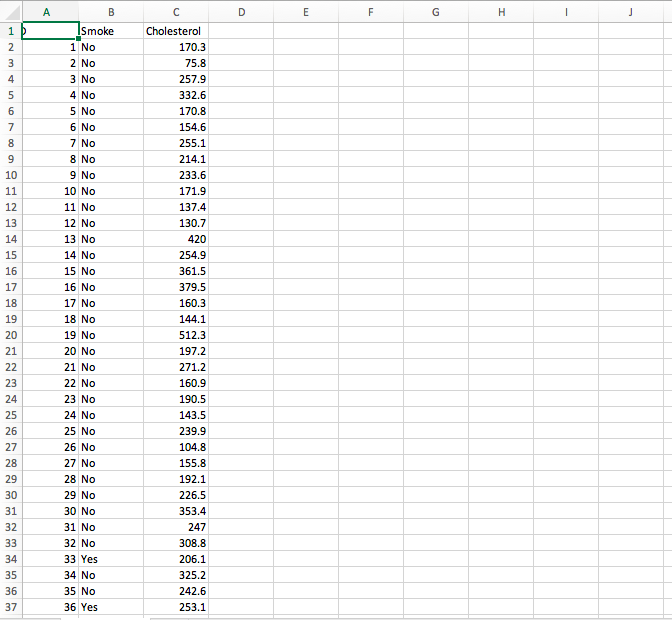The width and height of the screenshot is (672, 620).
Task: Select the active cell A1
Action: 50,31
